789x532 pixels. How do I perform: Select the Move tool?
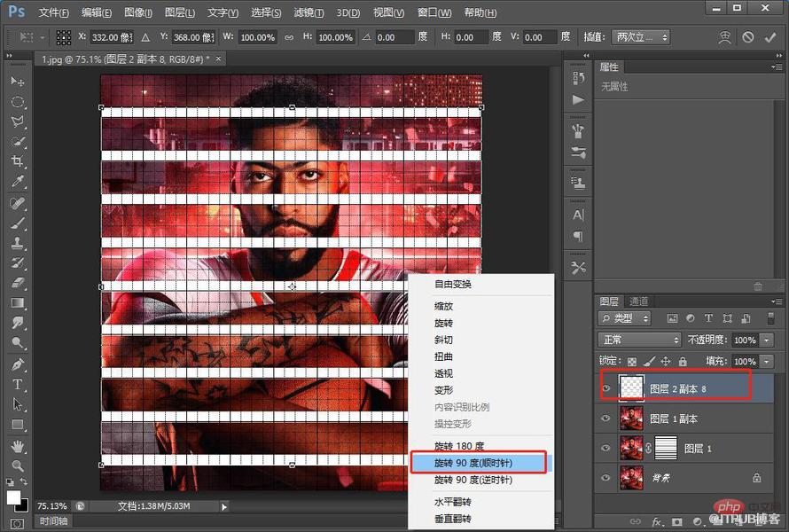[x=18, y=81]
